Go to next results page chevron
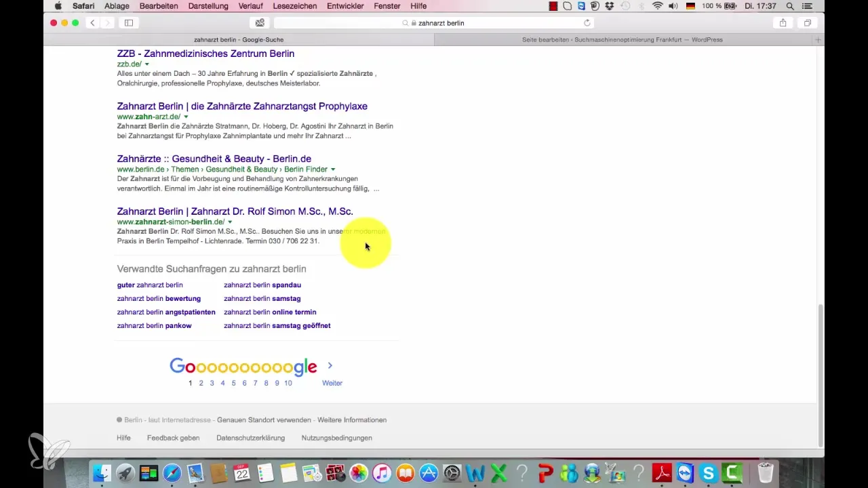868x488 pixels. tap(330, 365)
